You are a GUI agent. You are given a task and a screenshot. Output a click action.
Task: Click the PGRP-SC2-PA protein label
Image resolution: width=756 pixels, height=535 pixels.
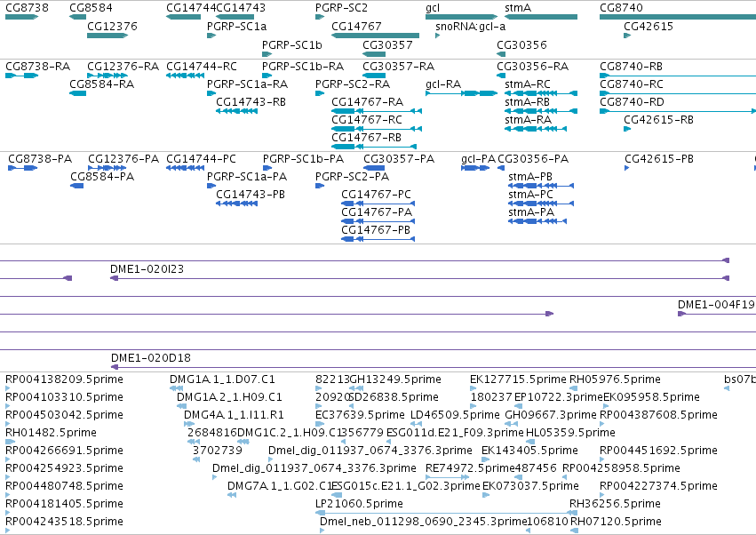tap(352, 177)
